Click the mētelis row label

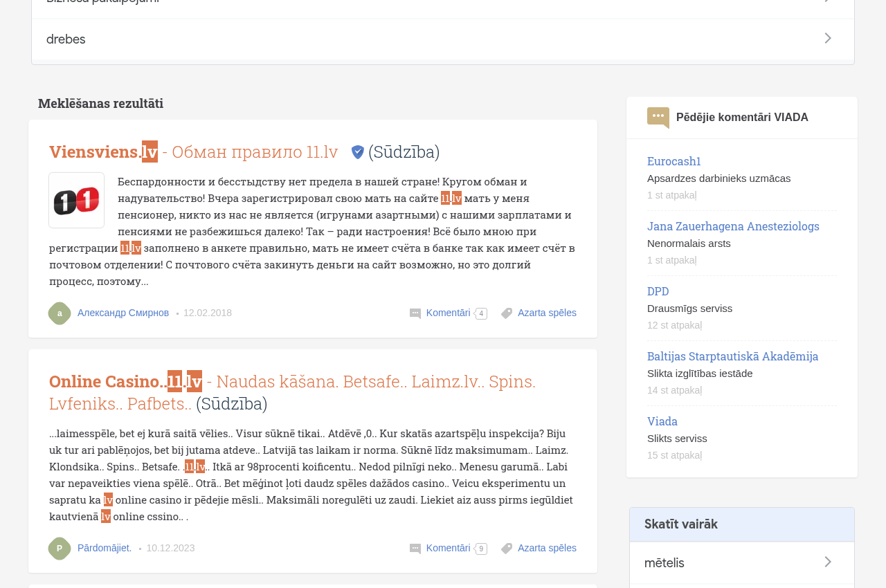coord(664,563)
